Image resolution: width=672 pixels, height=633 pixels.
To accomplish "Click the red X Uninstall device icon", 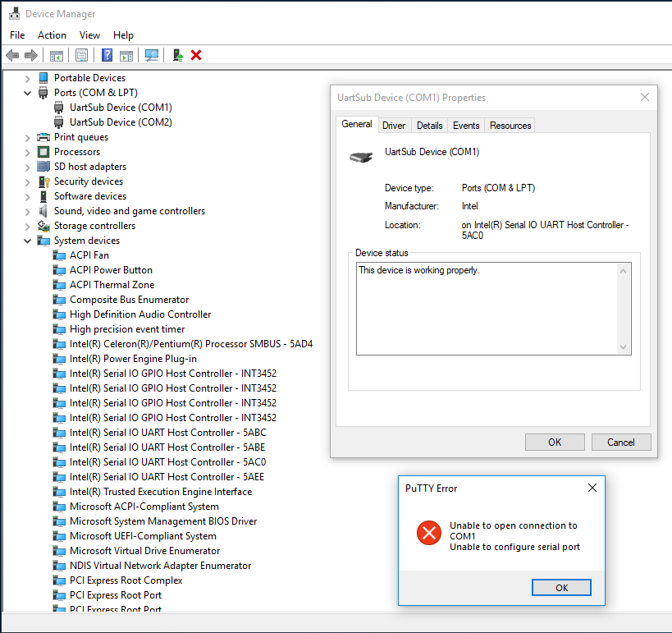I will pyautogui.click(x=196, y=55).
